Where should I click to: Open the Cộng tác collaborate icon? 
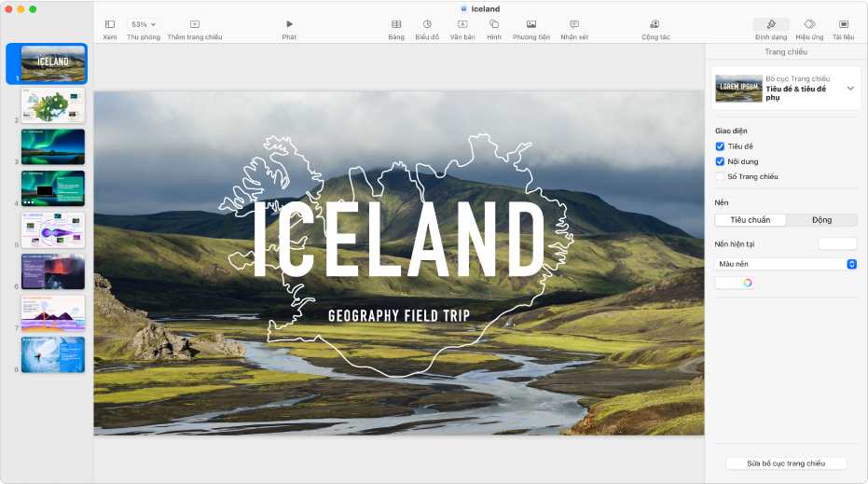[654, 24]
